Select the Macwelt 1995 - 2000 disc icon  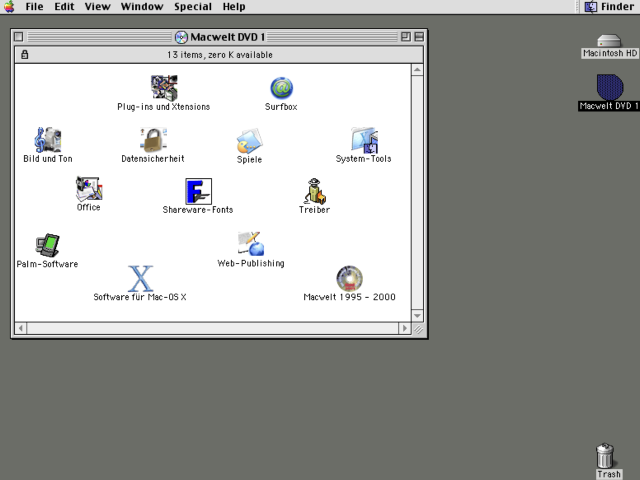[349, 278]
